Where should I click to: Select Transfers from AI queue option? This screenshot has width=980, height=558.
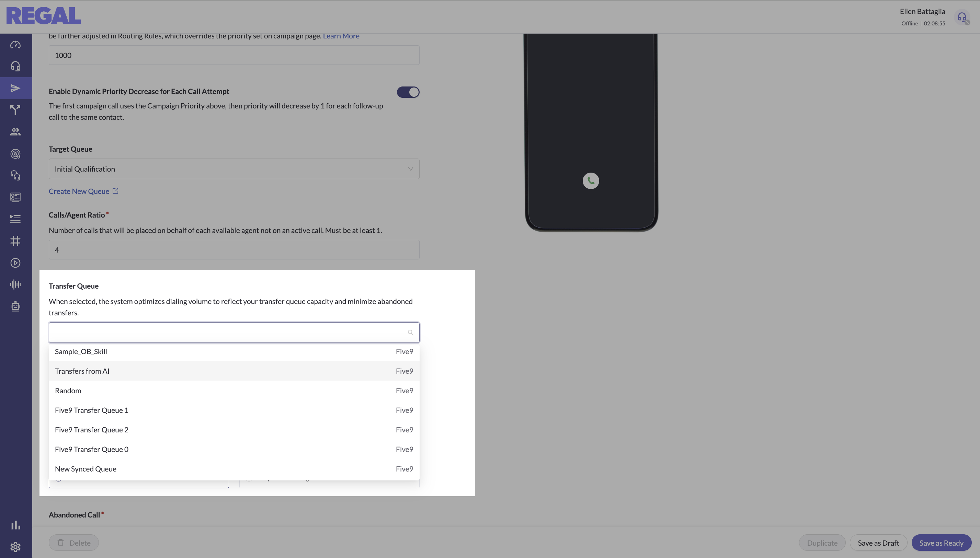tap(234, 371)
